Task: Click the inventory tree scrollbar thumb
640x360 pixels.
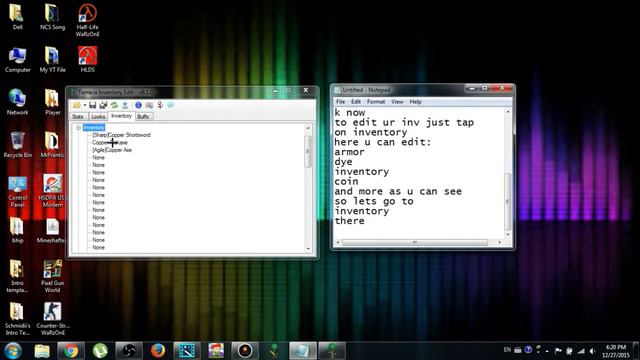Action: point(308,151)
